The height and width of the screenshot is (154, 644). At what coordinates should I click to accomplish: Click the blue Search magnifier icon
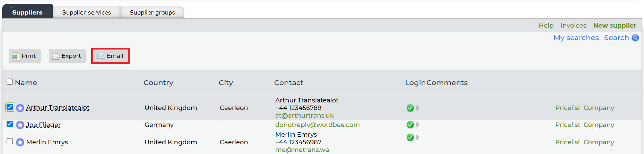[635, 38]
